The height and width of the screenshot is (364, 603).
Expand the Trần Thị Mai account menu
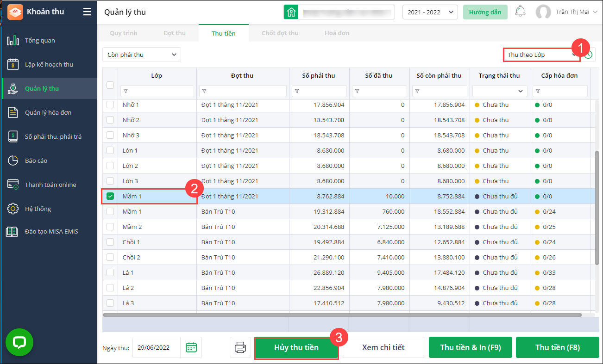pyautogui.click(x=577, y=12)
